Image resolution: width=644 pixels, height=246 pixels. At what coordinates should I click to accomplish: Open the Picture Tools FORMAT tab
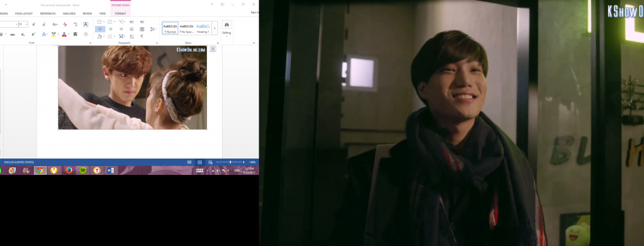coord(120,14)
